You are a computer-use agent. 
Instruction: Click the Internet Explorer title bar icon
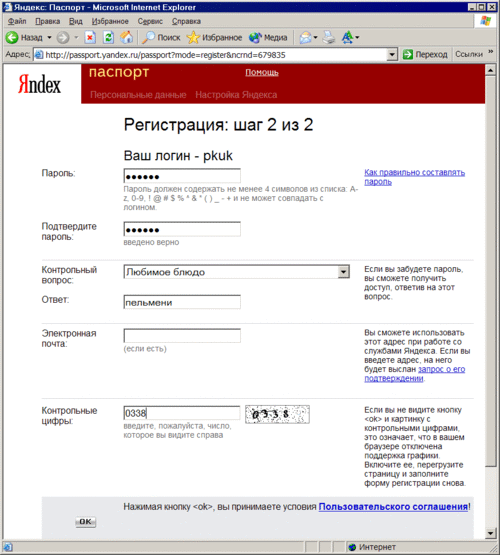(7, 7)
